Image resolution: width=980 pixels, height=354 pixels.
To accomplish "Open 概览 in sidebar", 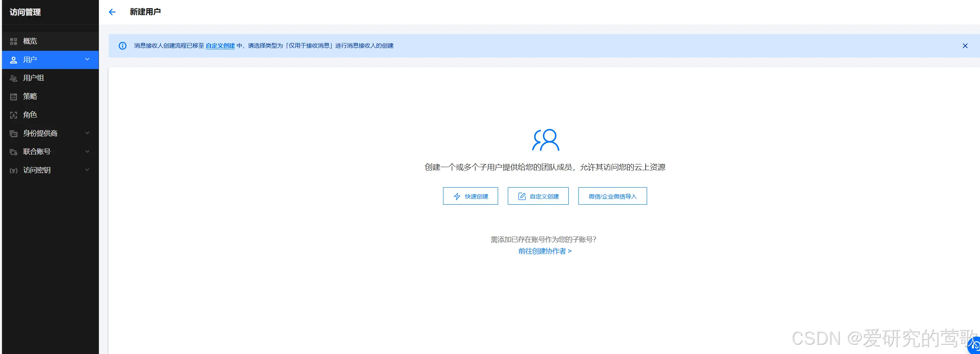I will 50,41.
